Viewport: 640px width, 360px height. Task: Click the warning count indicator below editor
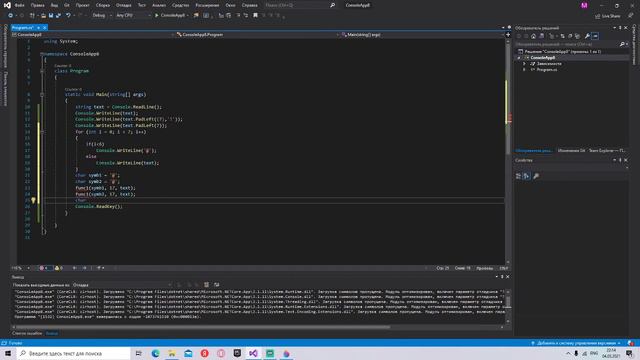(x=59, y=268)
